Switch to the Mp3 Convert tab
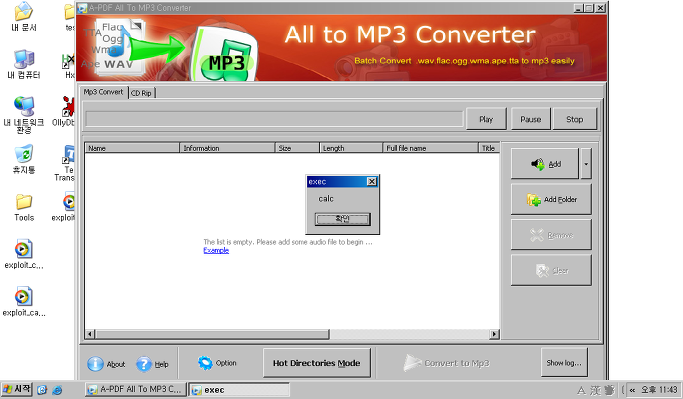Screen dimensions: 683x399 pyautogui.click(x=104, y=92)
